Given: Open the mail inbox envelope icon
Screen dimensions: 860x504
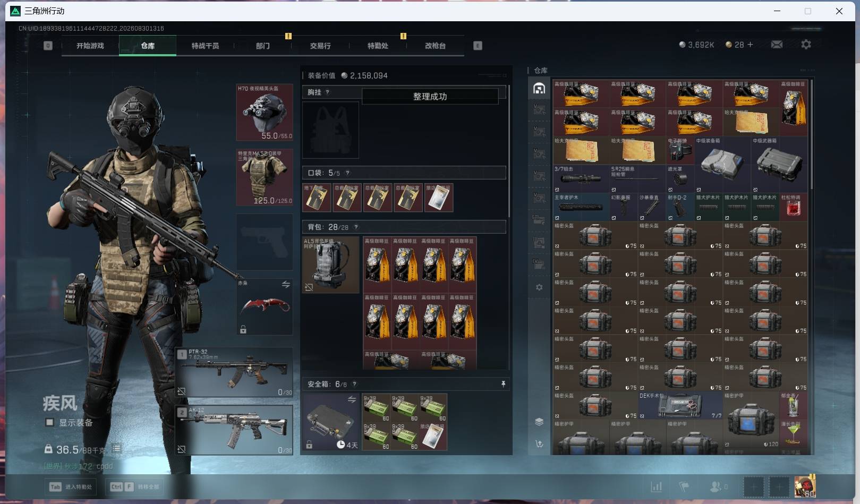Looking at the screenshot, I should (x=777, y=45).
